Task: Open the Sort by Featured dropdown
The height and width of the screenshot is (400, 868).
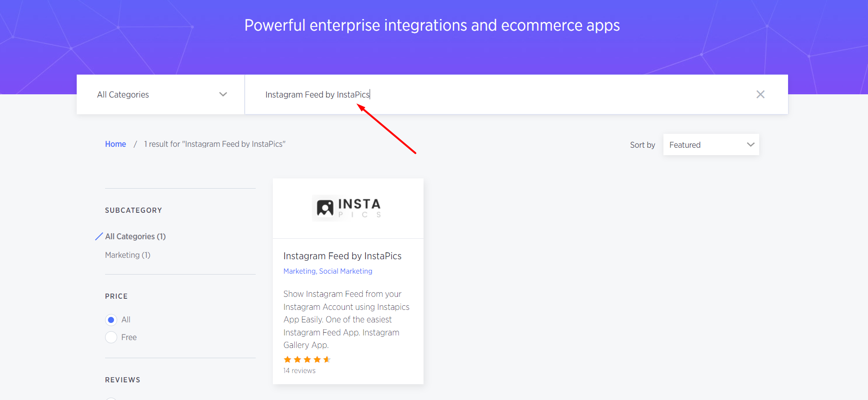Action: tap(711, 144)
